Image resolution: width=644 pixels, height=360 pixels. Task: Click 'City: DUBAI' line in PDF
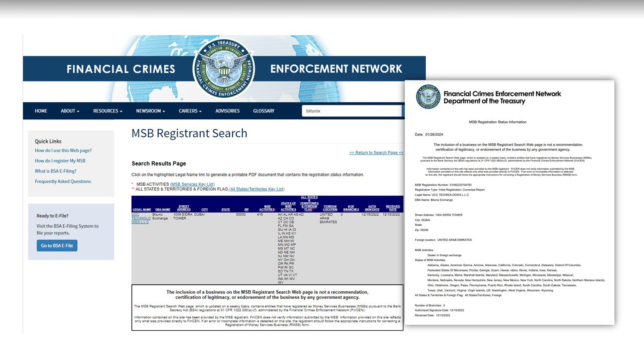pos(422,220)
